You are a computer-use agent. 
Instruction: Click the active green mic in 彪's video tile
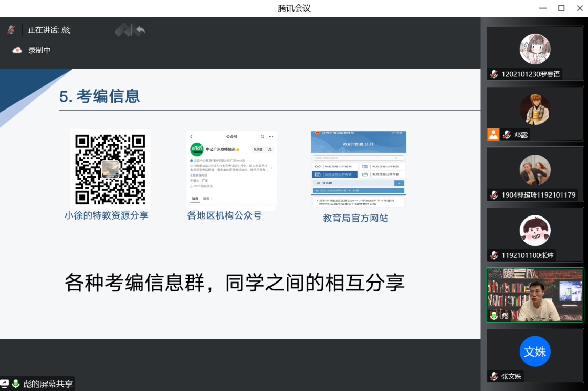click(494, 316)
